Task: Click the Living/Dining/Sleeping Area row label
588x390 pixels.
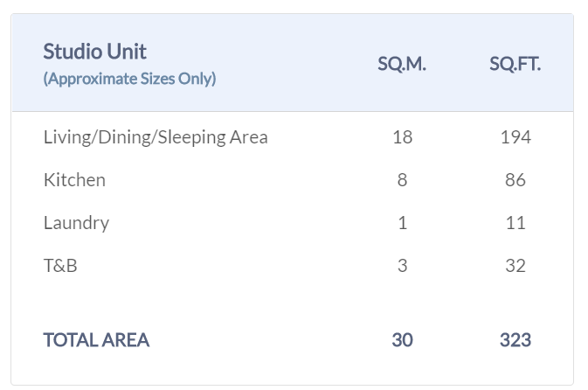Action: point(156,137)
